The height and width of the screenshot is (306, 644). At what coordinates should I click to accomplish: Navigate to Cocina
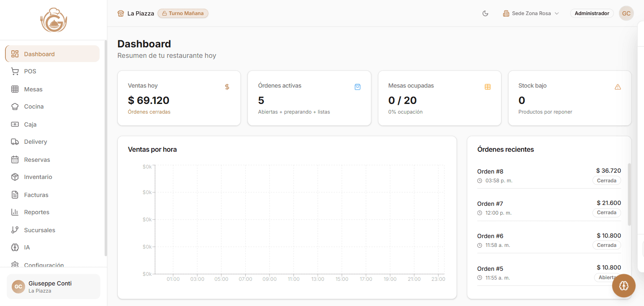tap(52, 106)
